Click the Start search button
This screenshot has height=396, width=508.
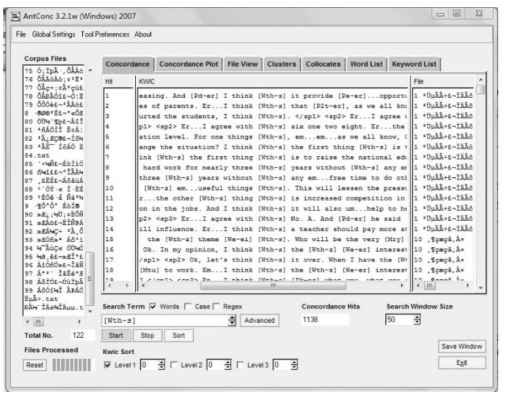[x=116, y=335]
